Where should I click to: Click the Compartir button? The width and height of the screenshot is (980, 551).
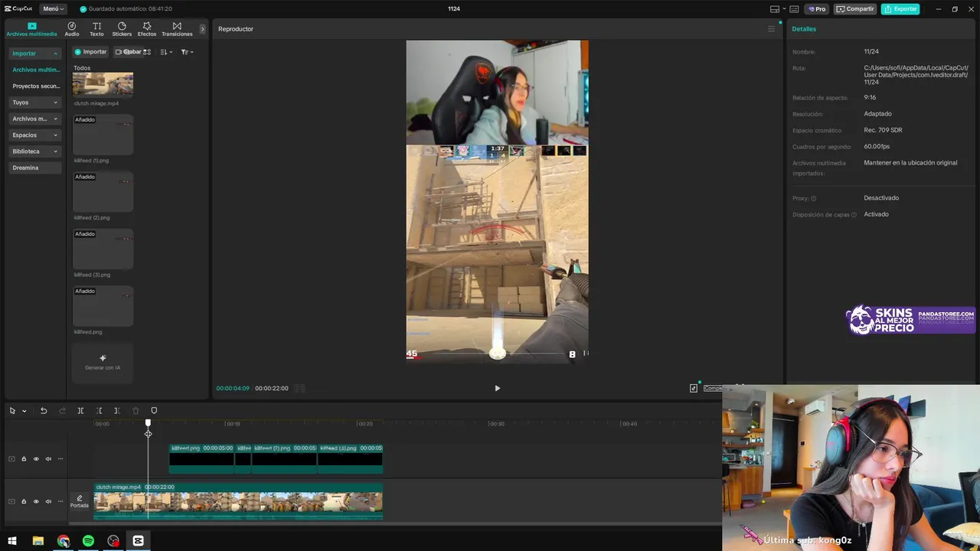(x=855, y=9)
